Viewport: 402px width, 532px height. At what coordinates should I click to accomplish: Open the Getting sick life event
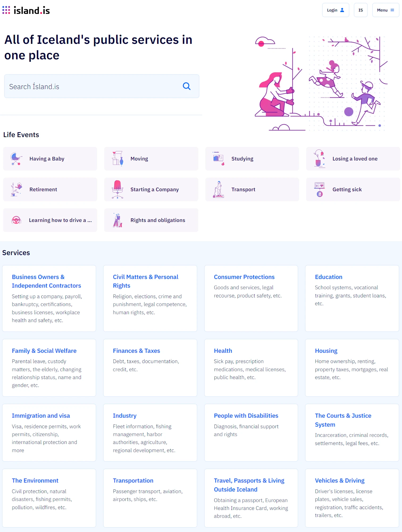[x=353, y=189]
